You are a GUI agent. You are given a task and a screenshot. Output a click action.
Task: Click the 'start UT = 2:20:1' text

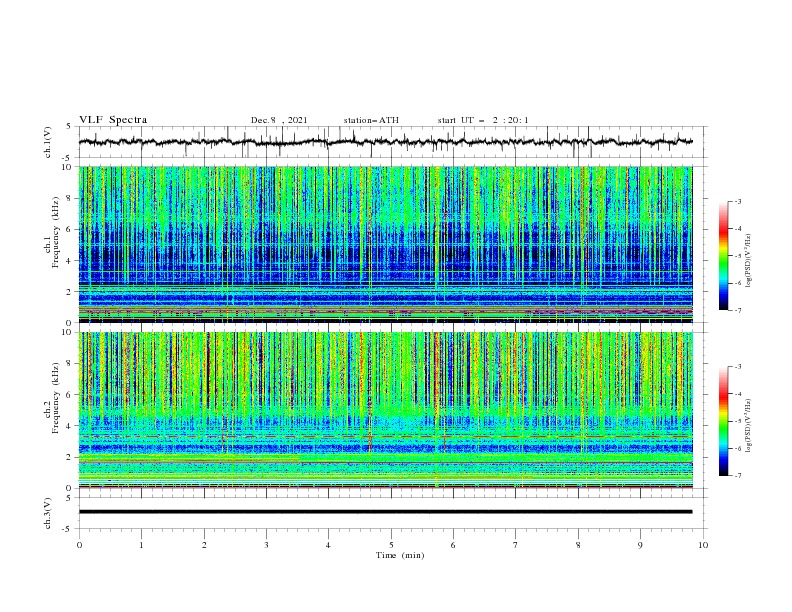pos(483,120)
